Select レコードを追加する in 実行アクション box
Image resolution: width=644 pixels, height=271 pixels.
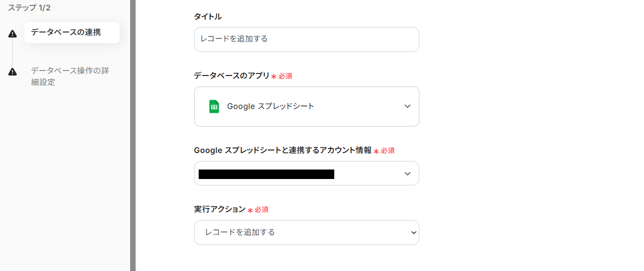click(x=240, y=232)
